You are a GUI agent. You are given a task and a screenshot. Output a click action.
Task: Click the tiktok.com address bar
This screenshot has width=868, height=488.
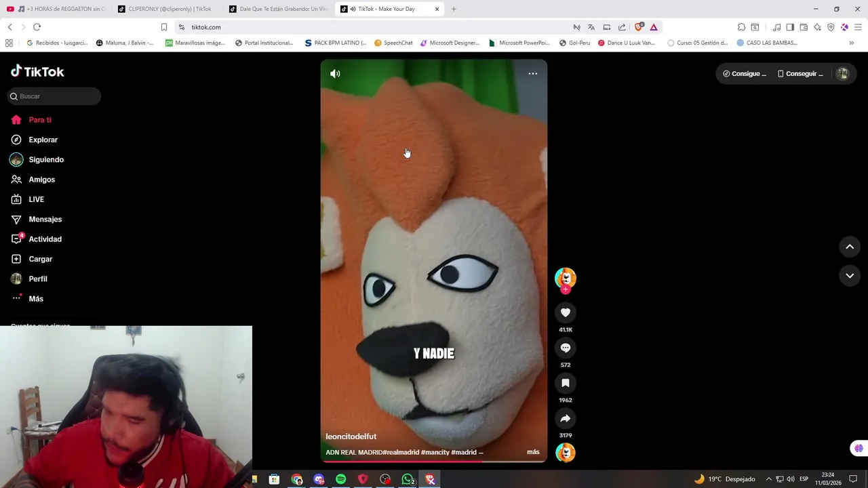[x=373, y=27]
